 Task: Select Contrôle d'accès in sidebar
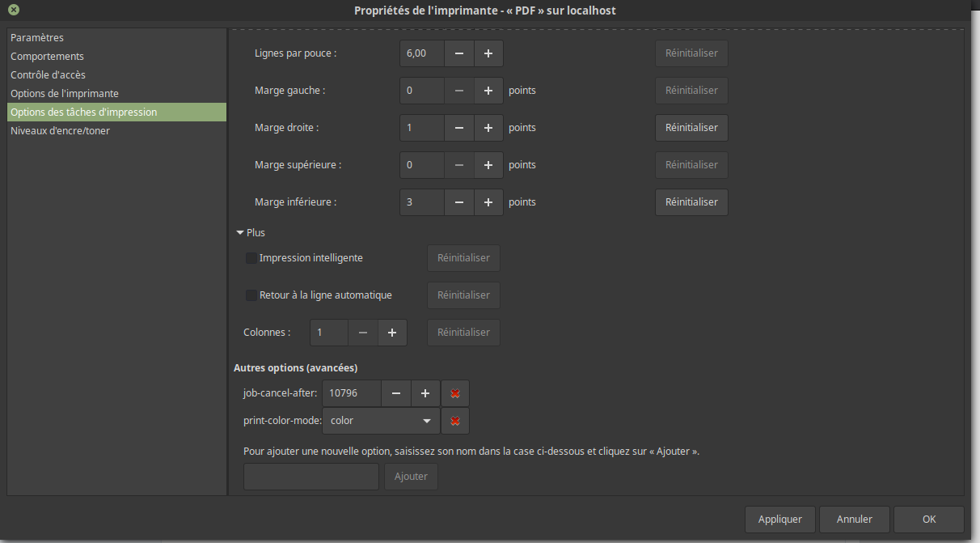pyautogui.click(x=49, y=75)
